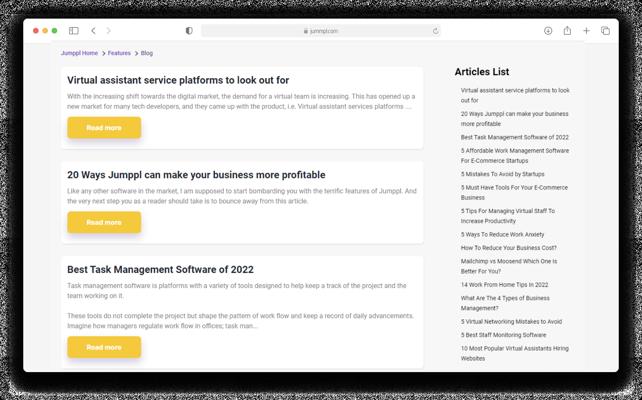Open 'How To Reduce Your Business Cost?' link
The height and width of the screenshot is (400, 642).
coord(509,248)
